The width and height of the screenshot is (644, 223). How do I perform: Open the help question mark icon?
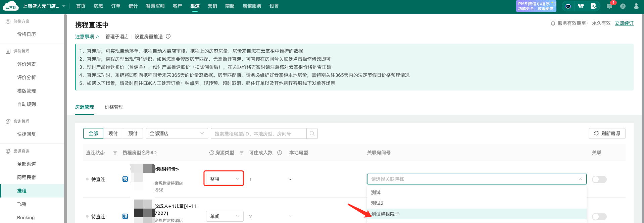click(623, 6)
